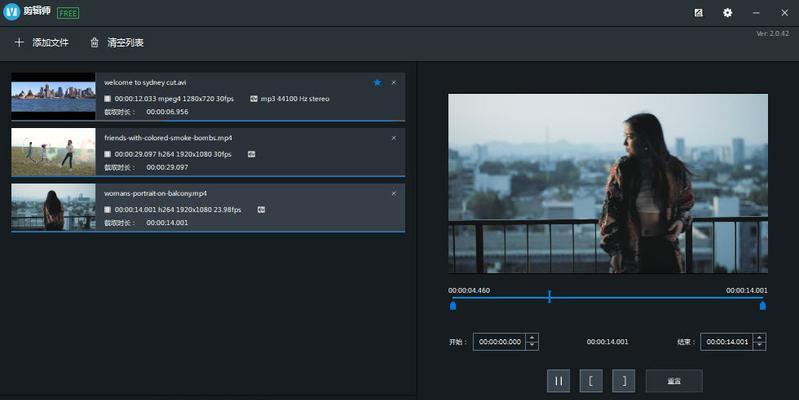Click total time 00:00:14.001 above end handle

pos(747,290)
